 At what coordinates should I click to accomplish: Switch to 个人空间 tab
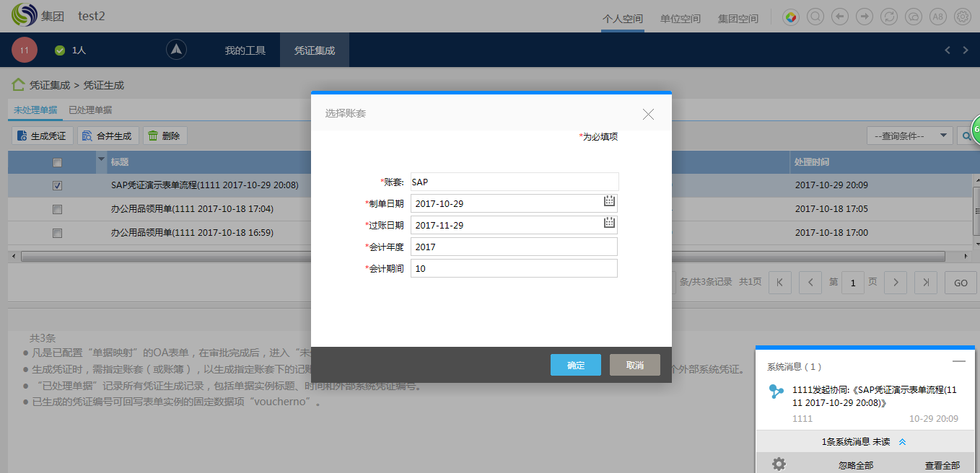tap(623, 19)
